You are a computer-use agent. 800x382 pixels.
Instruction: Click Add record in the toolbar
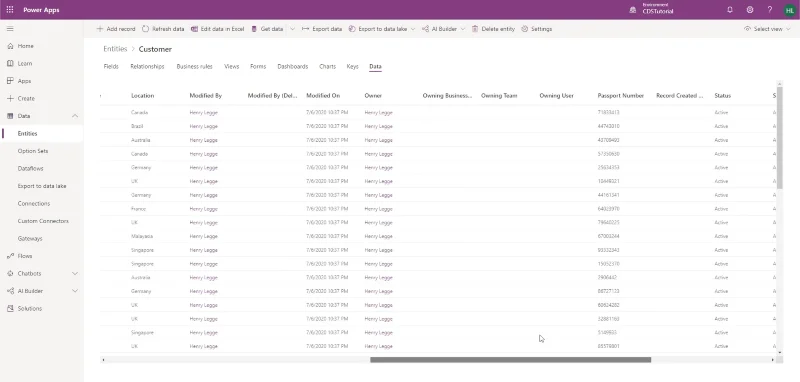click(x=116, y=29)
